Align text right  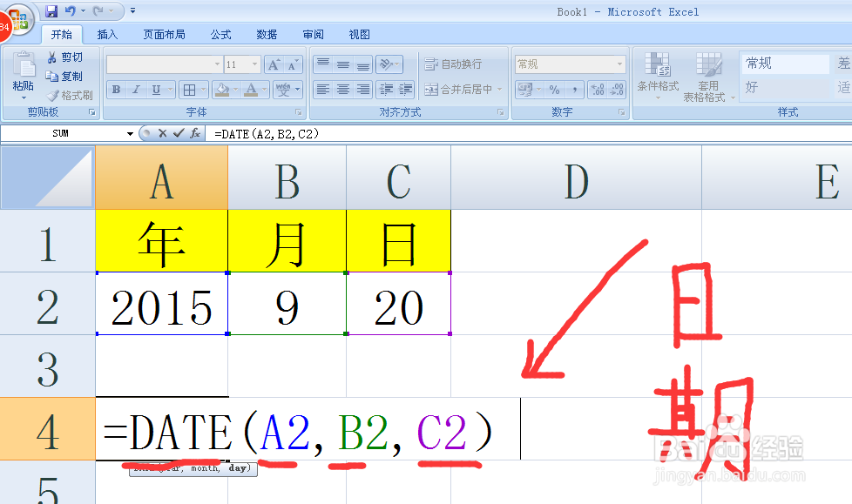(363, 90)
